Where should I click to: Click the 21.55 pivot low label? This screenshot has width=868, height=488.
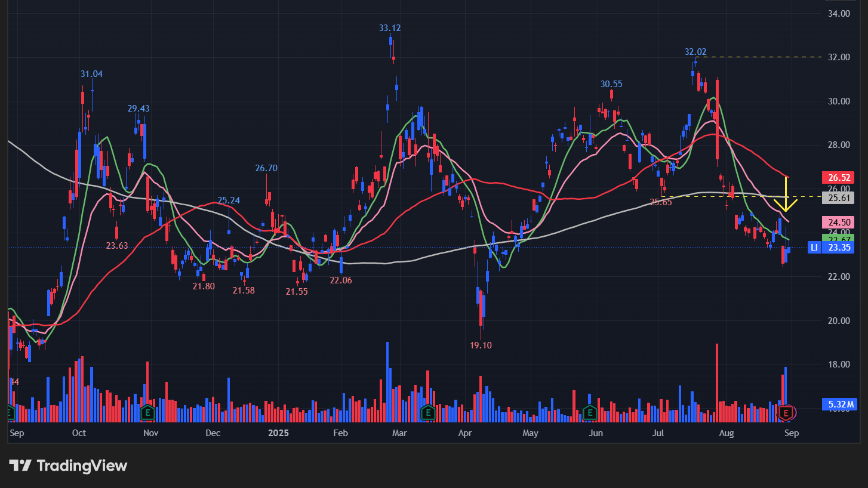pos(297,292)
